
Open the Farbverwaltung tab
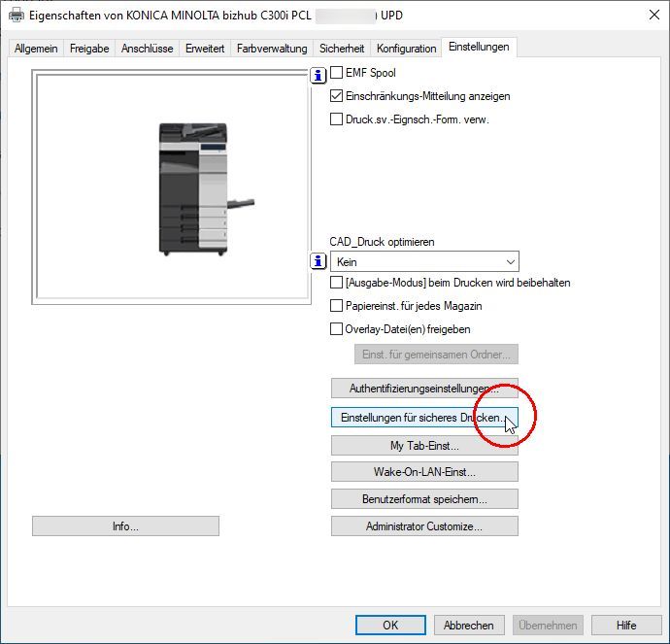272,49
